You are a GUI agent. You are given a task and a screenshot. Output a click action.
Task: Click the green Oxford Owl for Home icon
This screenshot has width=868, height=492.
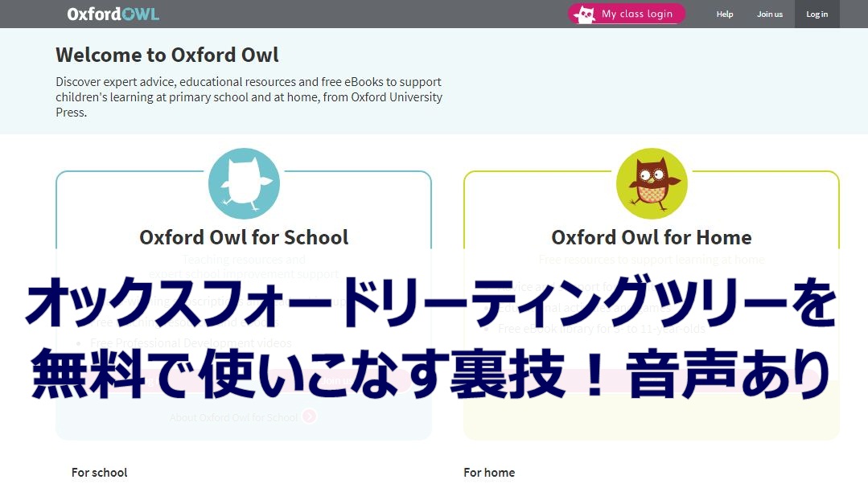[x=652, y=184]
